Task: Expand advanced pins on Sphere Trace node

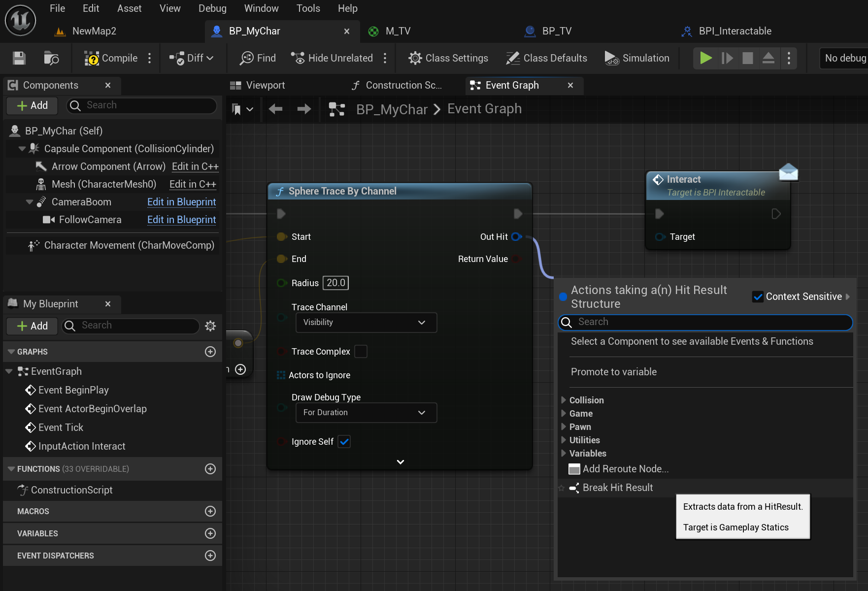Action: 401,462
